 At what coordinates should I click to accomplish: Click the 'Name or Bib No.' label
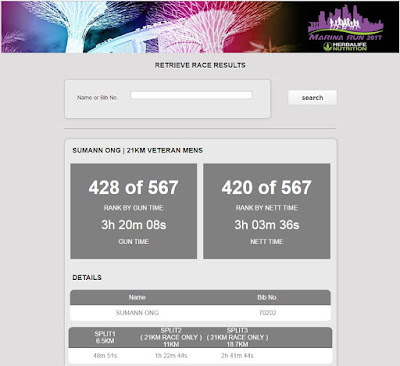(97, 98)
